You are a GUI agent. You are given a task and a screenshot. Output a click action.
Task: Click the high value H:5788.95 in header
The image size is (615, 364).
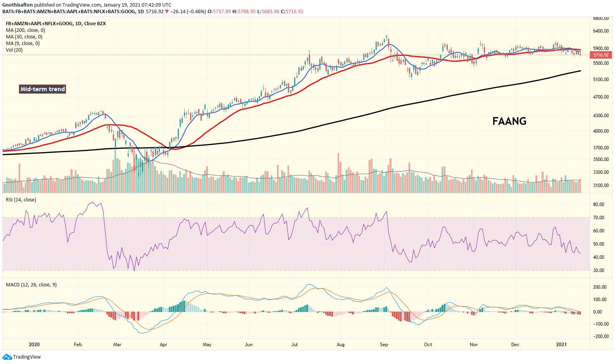click(x=244, y=12)
